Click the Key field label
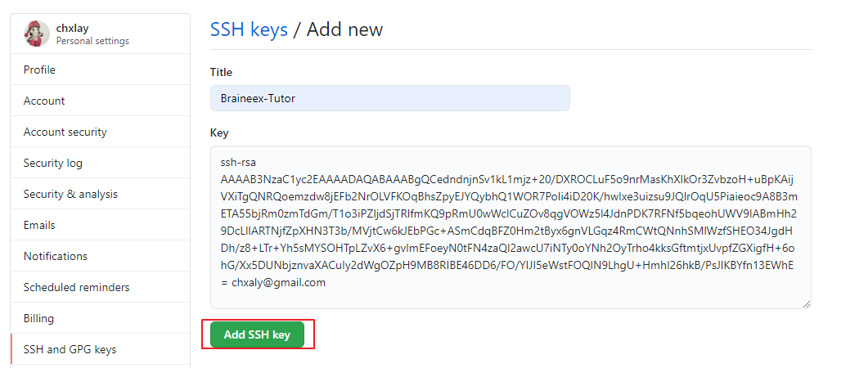This screenshot has width=868, height=368. [219, 132]
